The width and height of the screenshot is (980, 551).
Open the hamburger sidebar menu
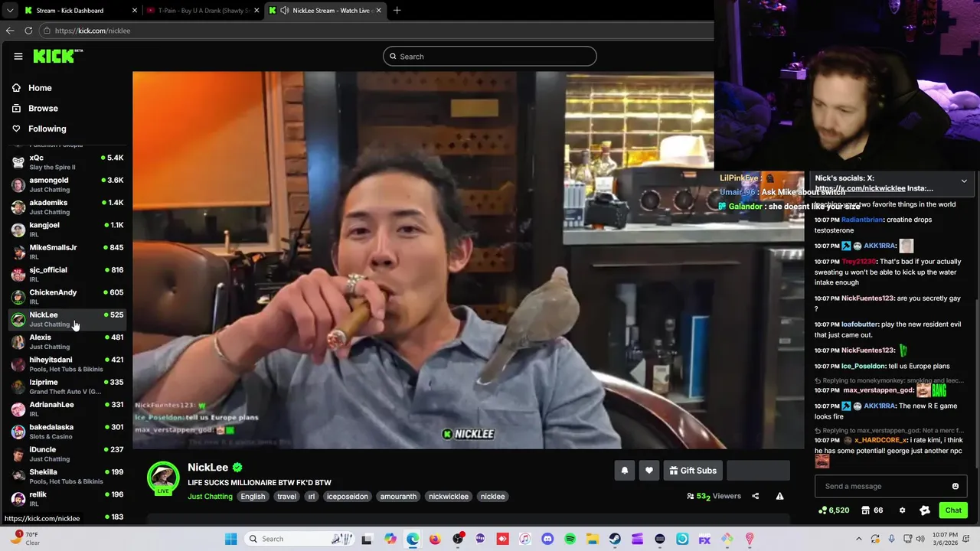pos(18,56)
